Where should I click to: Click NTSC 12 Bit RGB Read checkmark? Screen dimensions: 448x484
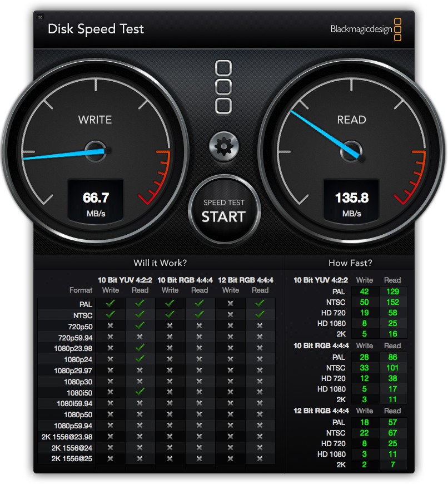click(x=260, y=314)
